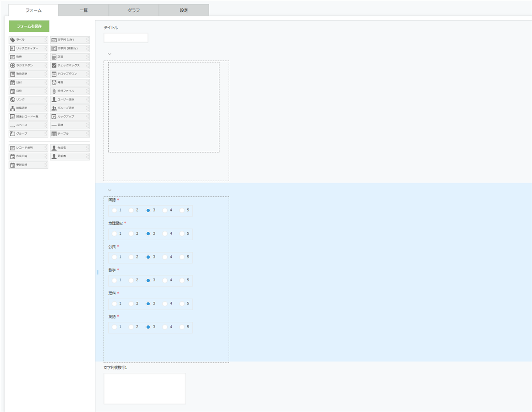This screenshot has width=532, height=412.
Task: Select the 時刻 clock field icon
Action: pos(54,83)
